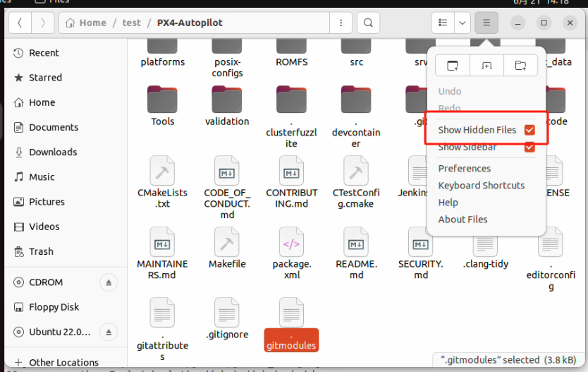Toggle the Show Sidebar checkbox
The width and height of the screenshot is (588, 372).
pyautogui.click(x=529, y=147)
